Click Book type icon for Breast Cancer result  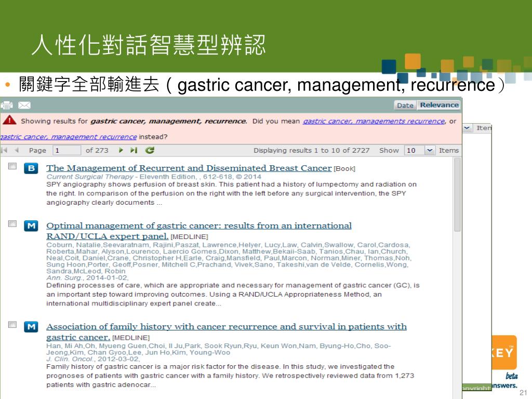[x=31, y=168]
